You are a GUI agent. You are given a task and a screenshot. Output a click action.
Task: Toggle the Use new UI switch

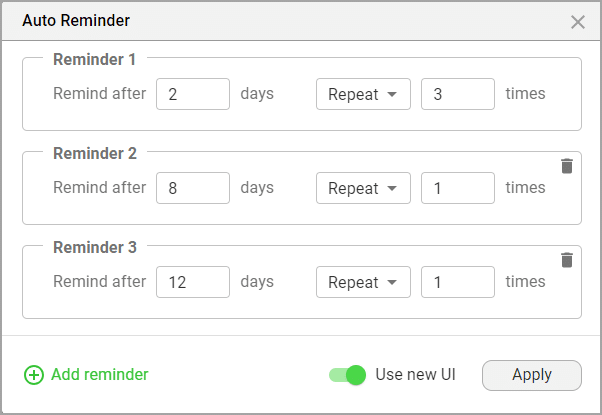[347, 375]
